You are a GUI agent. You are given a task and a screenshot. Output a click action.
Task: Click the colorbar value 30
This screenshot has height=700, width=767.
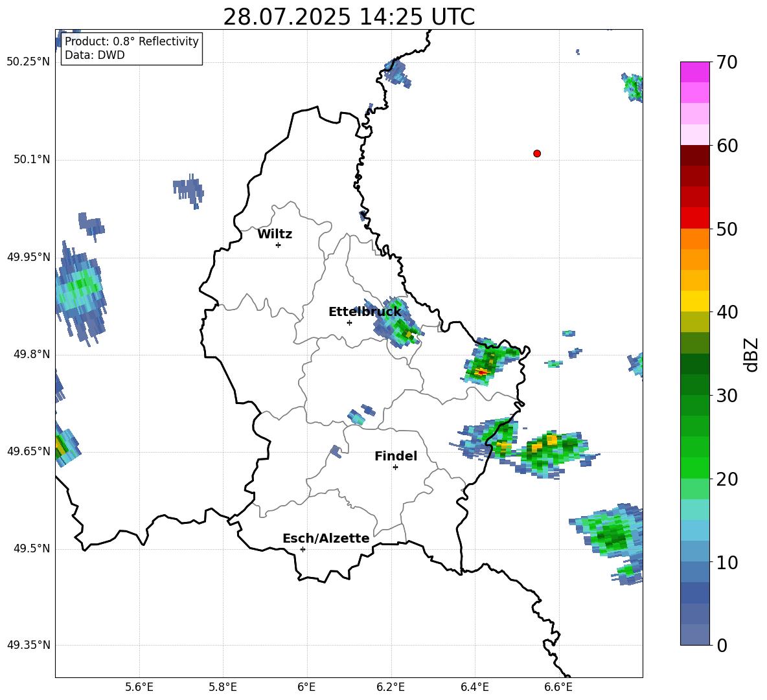click(727, 396)
